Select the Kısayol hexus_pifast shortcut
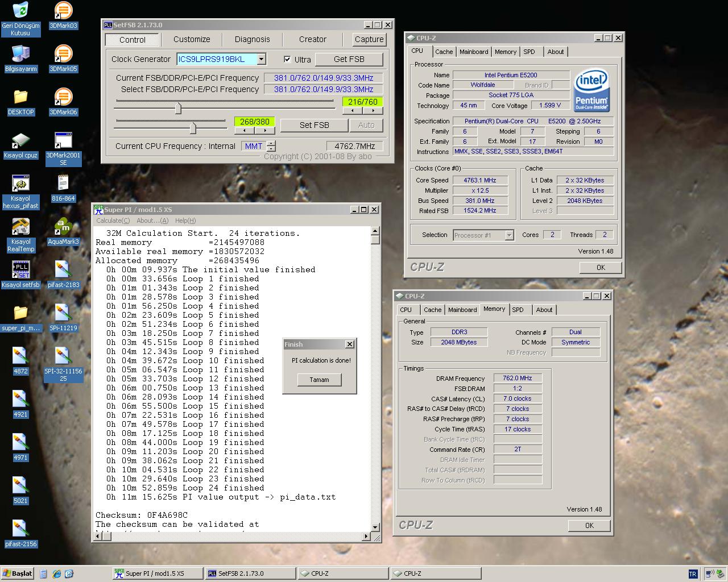Viewport: 728px width, 582px height. 20,192
